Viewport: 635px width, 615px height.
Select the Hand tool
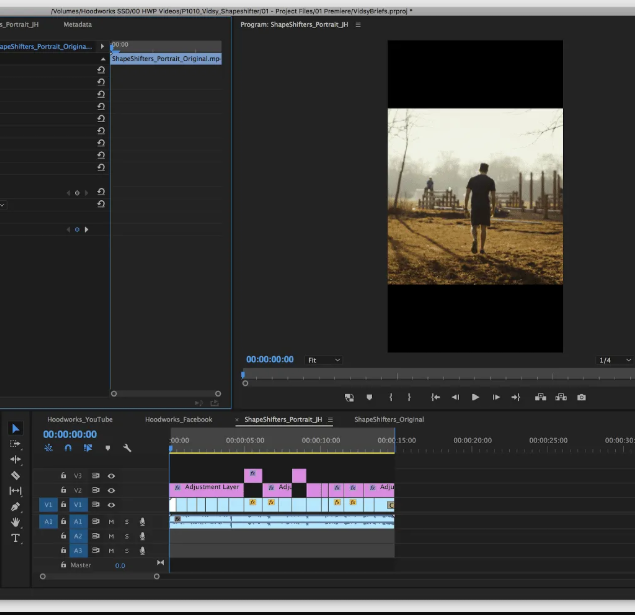(x=15, y=522)
